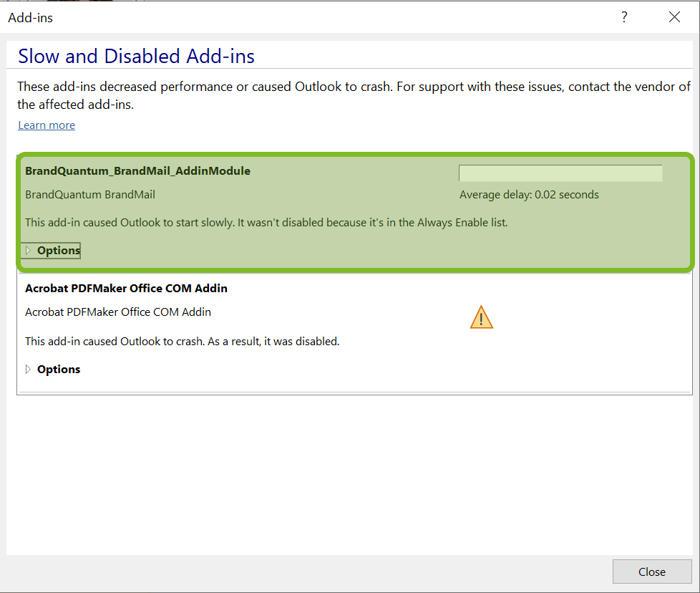Expand Options for BrandQuantum BrandMail add-in
700x593 pixels.
[52, 251]
